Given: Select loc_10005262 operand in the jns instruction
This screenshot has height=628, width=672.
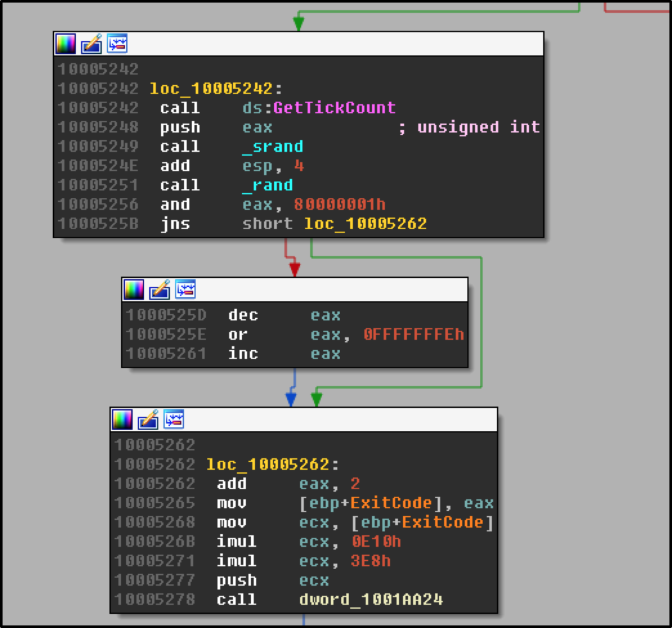Looking at the screenshot, I should [365, 223].
